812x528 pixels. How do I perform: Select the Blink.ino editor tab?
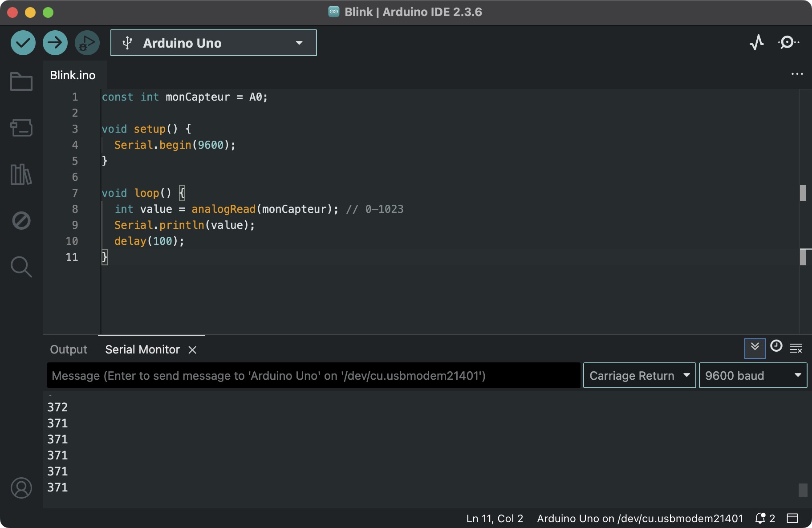(x=73, y=75)
